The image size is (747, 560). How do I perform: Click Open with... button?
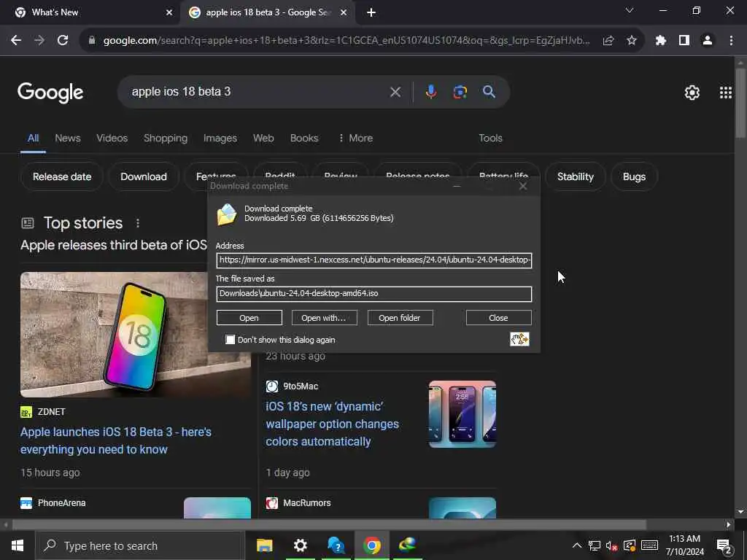[x=324, y=318]
